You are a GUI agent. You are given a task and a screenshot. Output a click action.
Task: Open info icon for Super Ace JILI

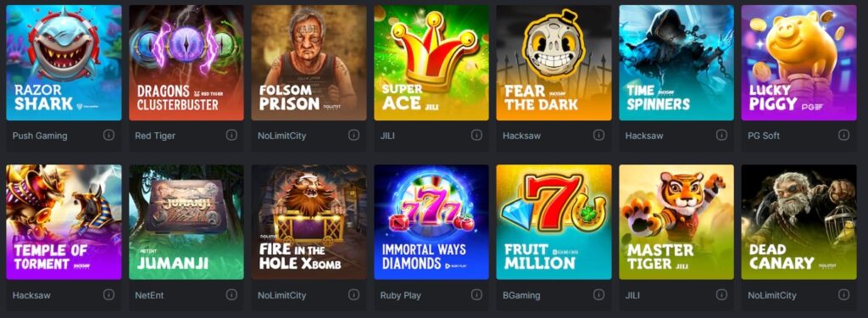point(476,135)
